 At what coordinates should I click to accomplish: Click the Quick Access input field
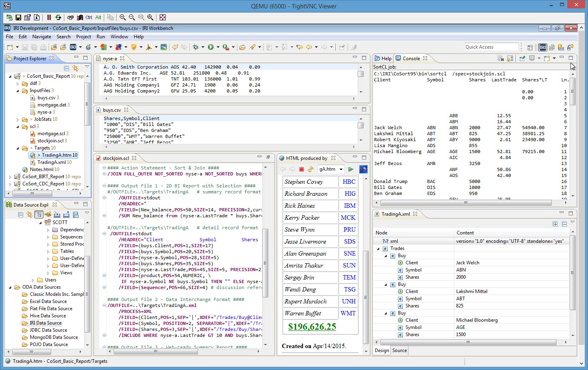coord(491,47)
